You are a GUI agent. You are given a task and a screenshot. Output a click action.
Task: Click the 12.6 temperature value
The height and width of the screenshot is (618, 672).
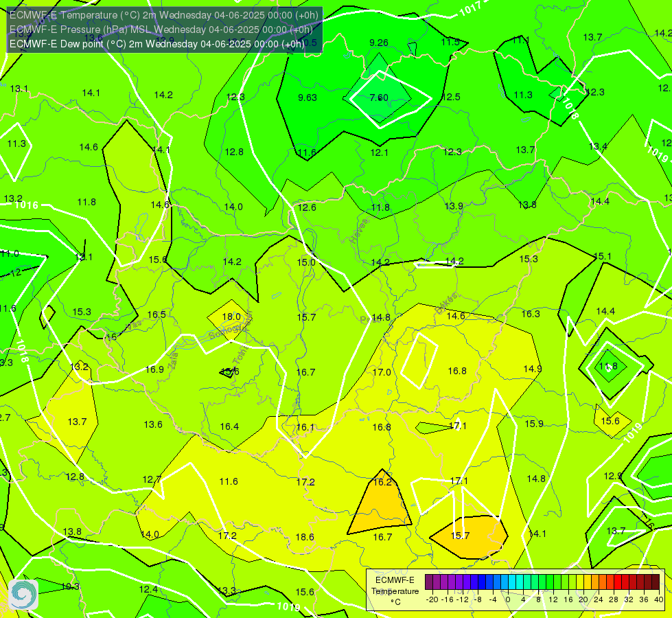307,207
